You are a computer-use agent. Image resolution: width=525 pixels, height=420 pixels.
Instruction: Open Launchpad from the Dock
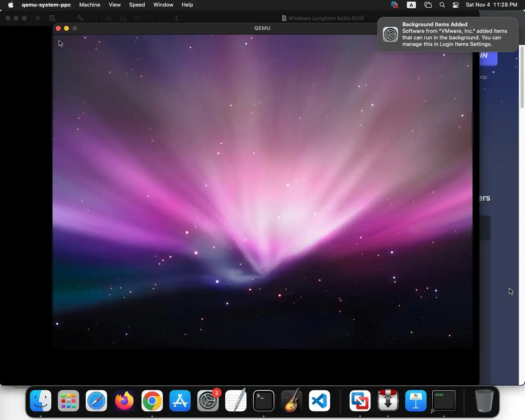coord(68,401)
